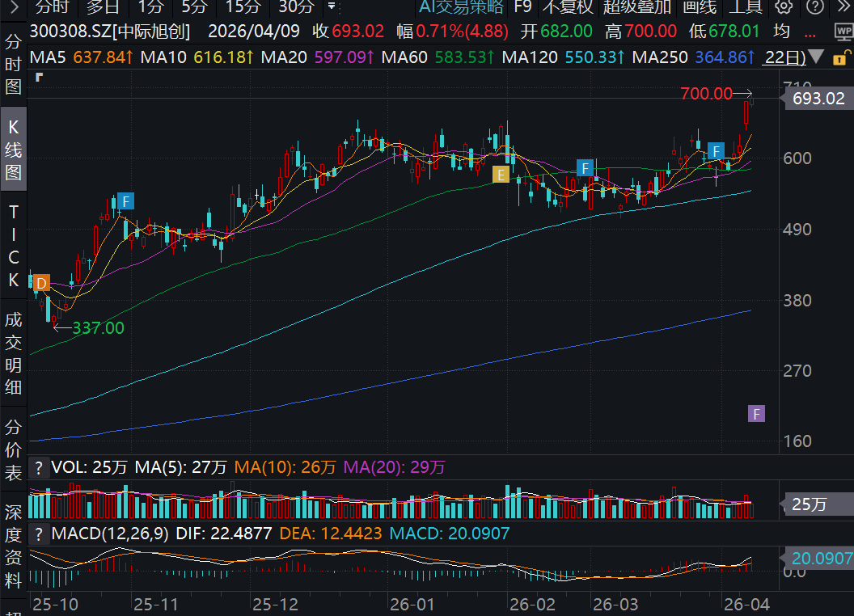Expand more time periods dropdown after 30分

tap(331, 7)
